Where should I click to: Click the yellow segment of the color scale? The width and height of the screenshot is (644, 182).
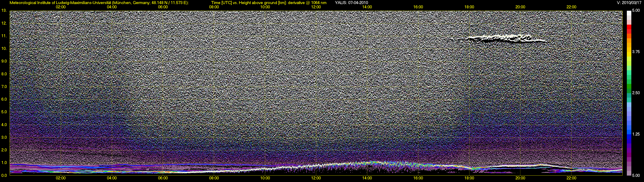[629, 54]
